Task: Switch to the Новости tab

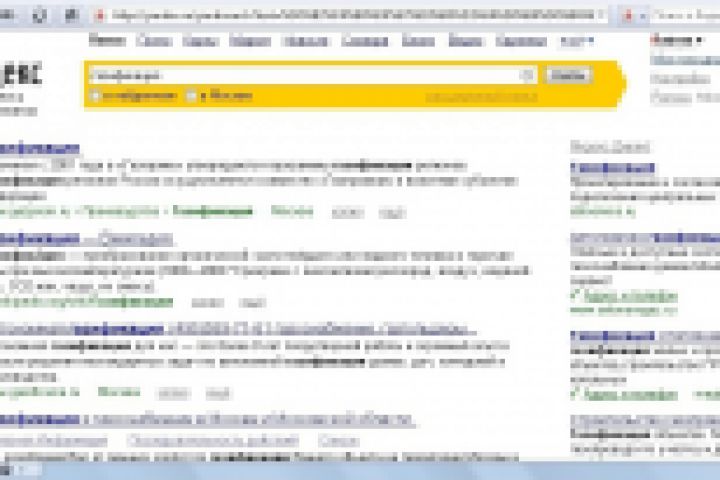Action: coord(306,41)
